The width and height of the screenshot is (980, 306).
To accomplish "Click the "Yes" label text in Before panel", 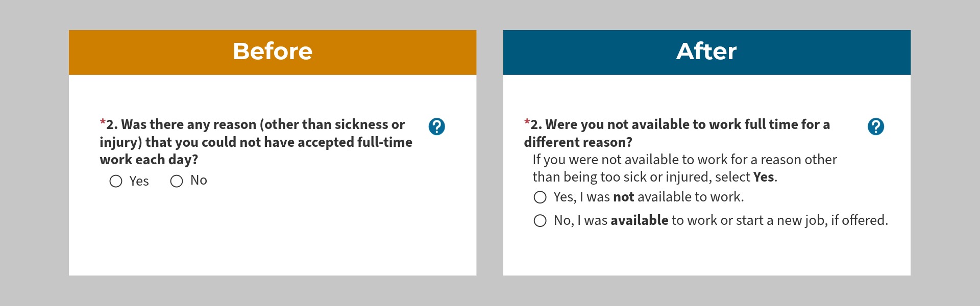I will (x=139, y=181).
